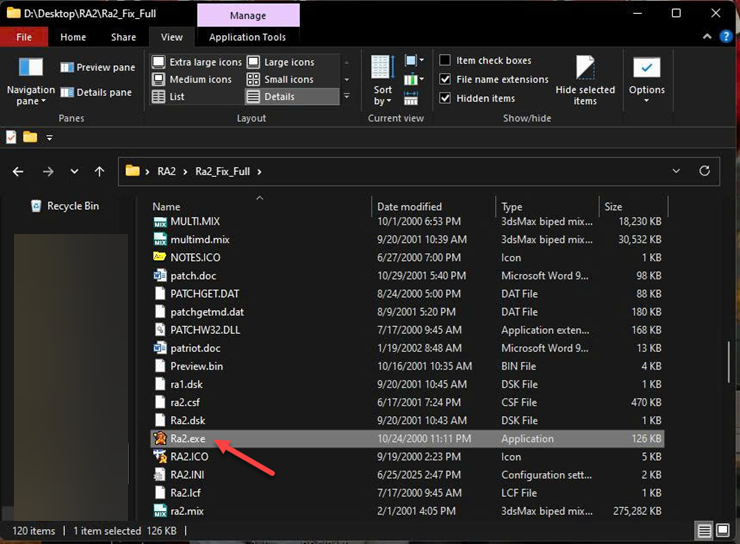Select the RA2.ICO file
Screen dimensions: 740x544
407,457
